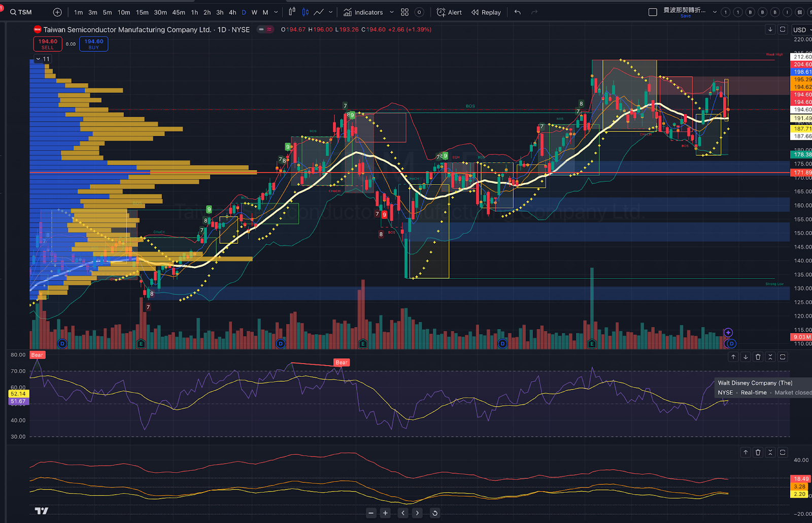The image size is (812, 523).
Task: Select the D daily interval
Action: coord(244,12)
